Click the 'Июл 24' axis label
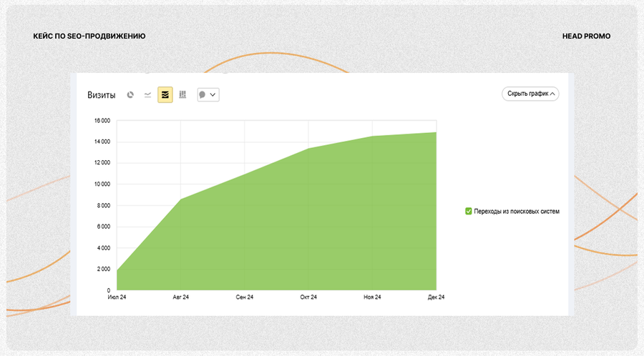The height and width of the screenshot is (356, 644). point(117,297)
